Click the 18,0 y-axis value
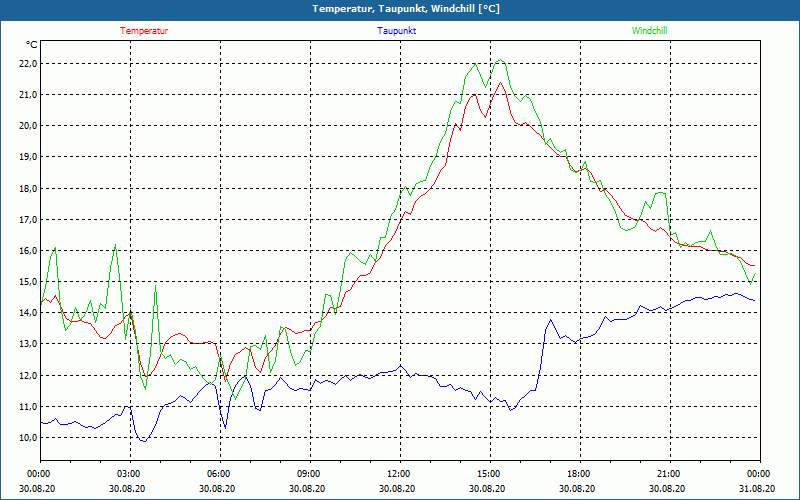This screenshot has height=500, width=800. click(28, 189)
